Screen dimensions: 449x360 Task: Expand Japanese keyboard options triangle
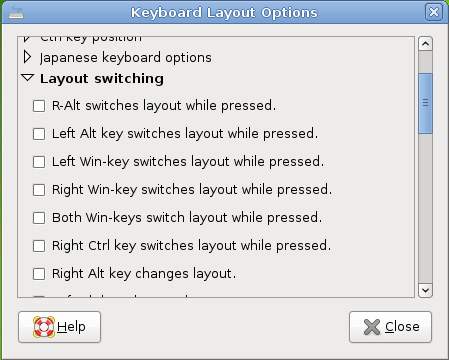click(x=27, y=57)
